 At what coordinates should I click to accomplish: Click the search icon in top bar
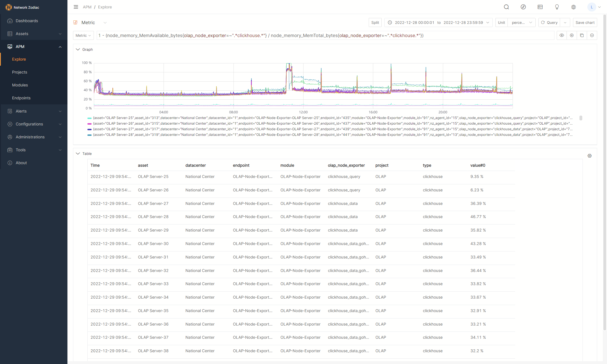[x=506, y=7]
